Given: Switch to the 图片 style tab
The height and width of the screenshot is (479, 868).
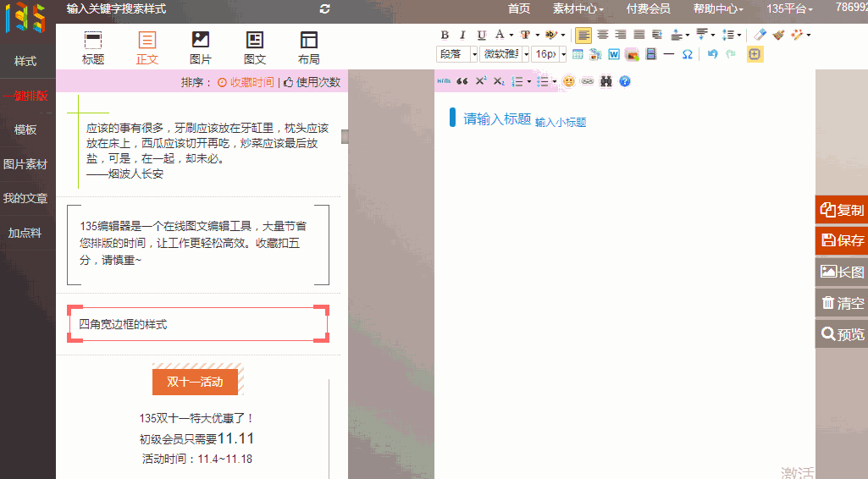Looking at the screenshot, I should pyautogui.click(x=201, y=48).
